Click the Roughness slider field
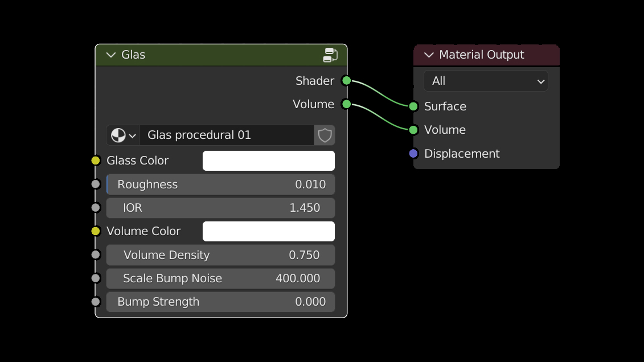This screenshot has width=644, height=362. (220, 184)
